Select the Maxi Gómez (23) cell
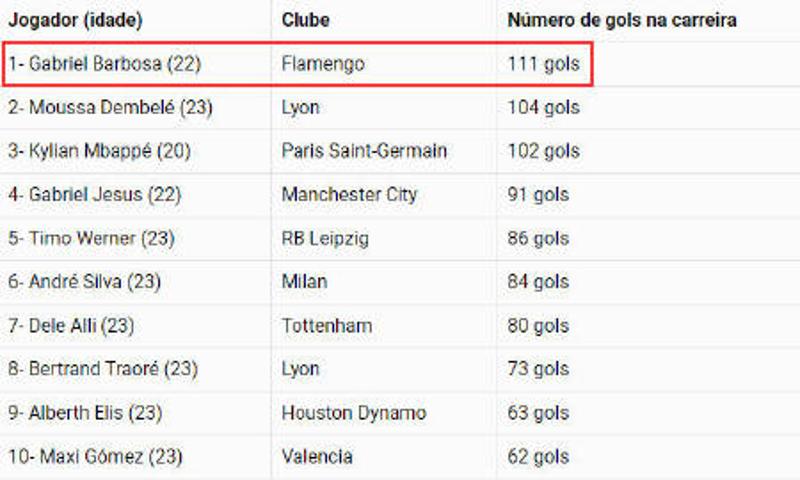 click(96, 457)
